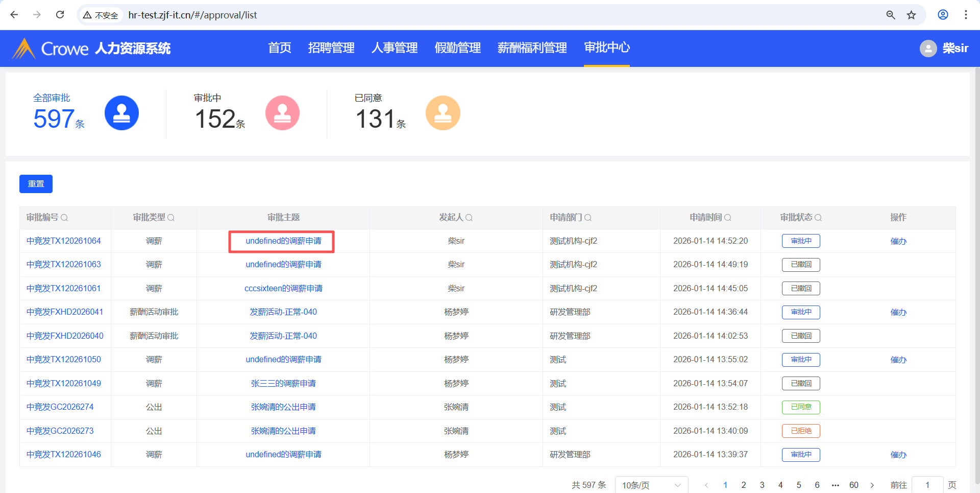This screenshot has width=980, height=493.
Task: Click the search icon beside 申请部门 column
Action: (x=588, y=218)
